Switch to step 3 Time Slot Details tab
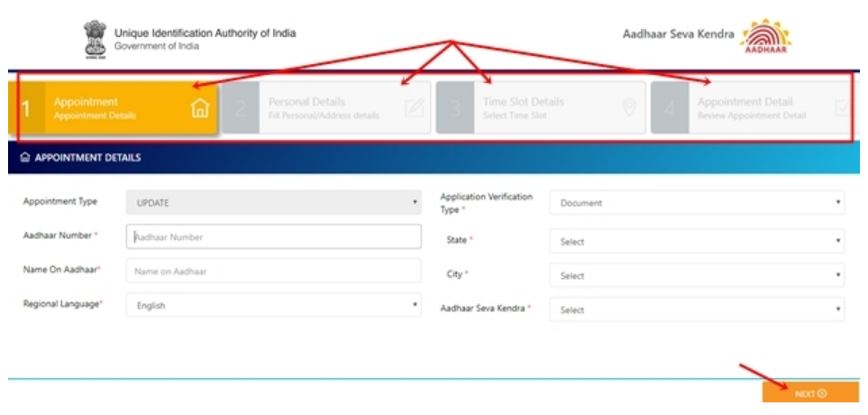This screenshot has width=868, height=415. click(539, 108)
